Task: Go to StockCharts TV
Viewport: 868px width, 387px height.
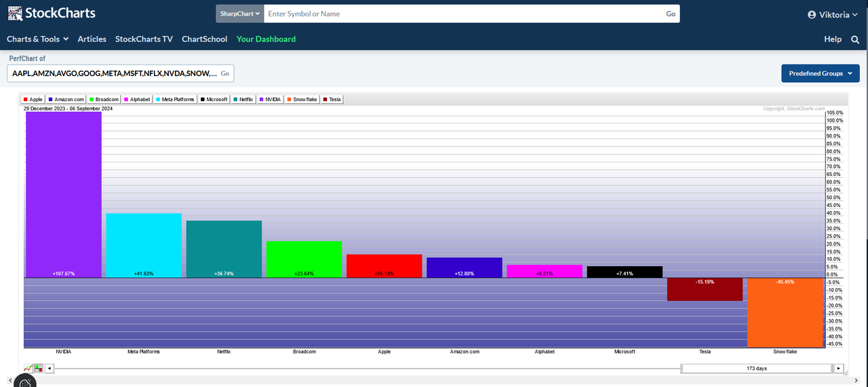Action: [x=144, y=39]
